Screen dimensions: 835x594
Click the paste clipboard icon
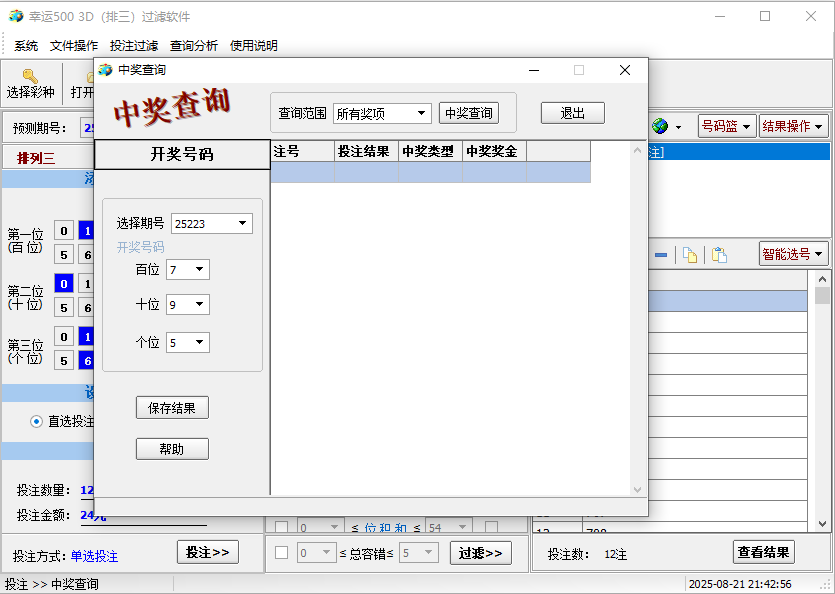coord(718,255)
